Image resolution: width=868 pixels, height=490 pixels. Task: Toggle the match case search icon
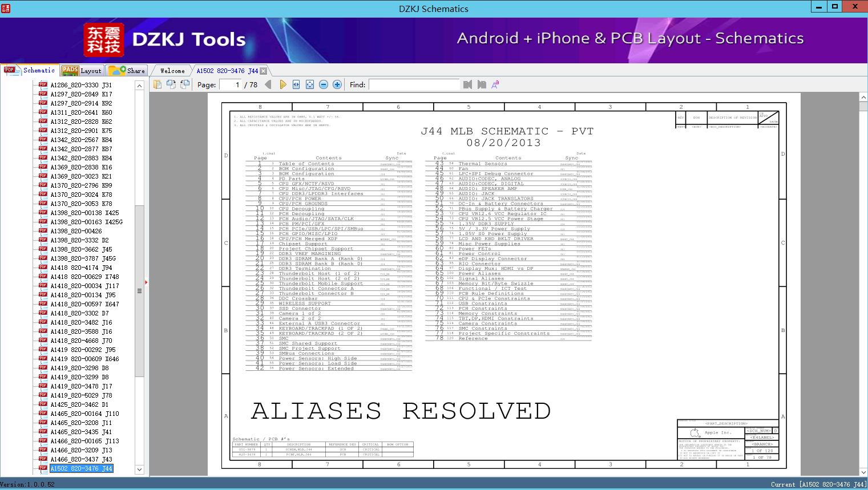495,84
